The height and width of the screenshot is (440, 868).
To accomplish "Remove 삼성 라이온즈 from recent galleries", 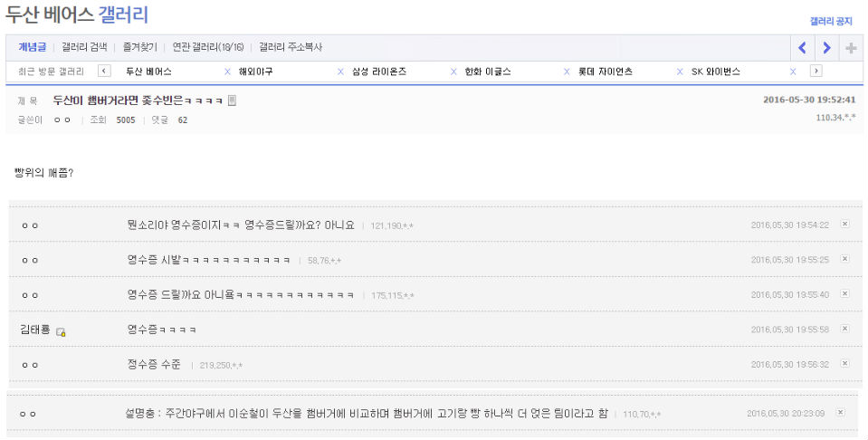I will tap(453, 72).
